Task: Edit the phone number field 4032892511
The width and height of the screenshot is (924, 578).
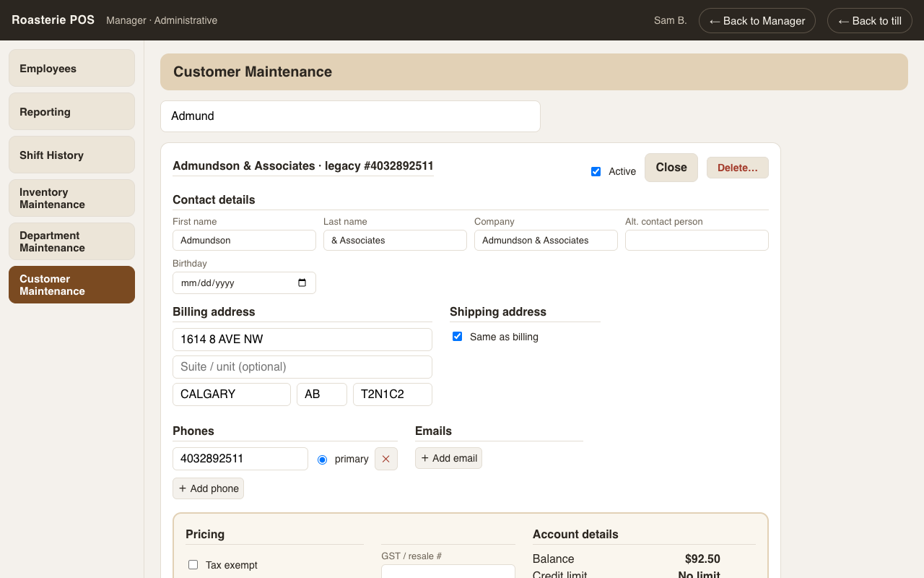Action: coord(240,459)
